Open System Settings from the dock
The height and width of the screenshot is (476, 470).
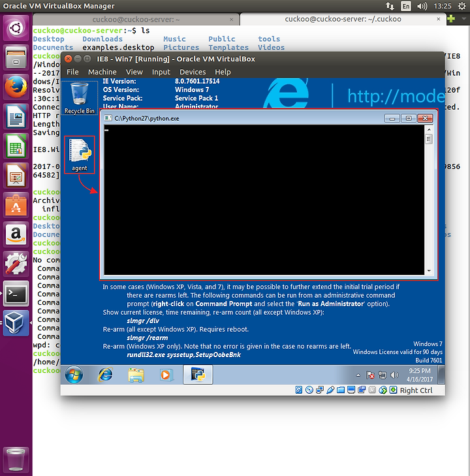point(16,264)
